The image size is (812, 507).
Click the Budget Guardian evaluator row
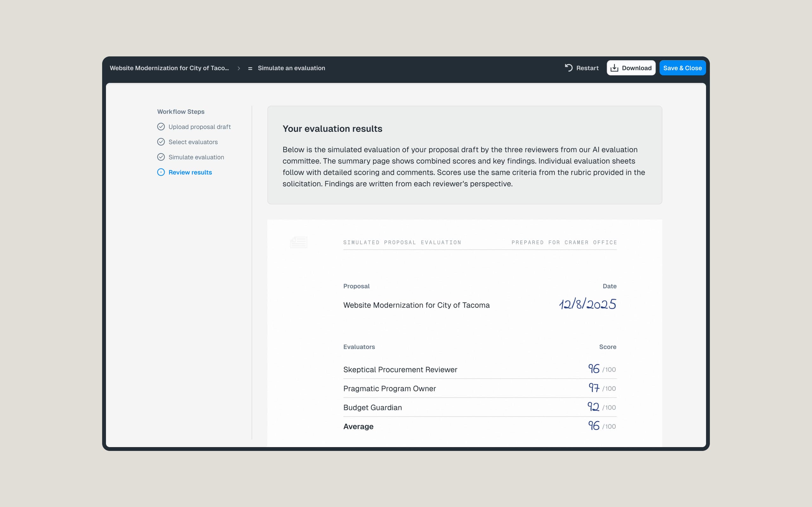(372, 408)
